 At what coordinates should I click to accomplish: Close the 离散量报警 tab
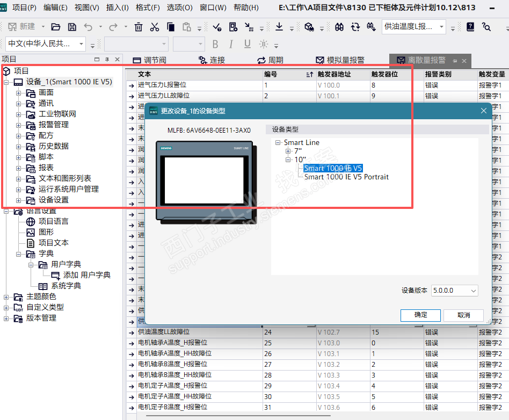pos(464,61)
